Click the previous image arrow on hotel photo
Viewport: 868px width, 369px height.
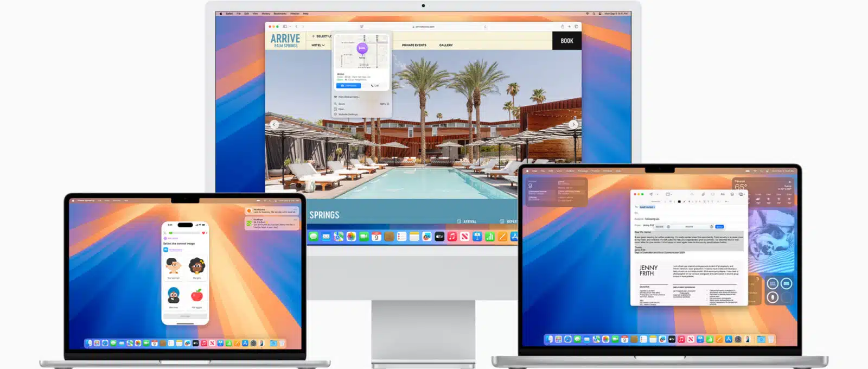(x=275, y=124)
